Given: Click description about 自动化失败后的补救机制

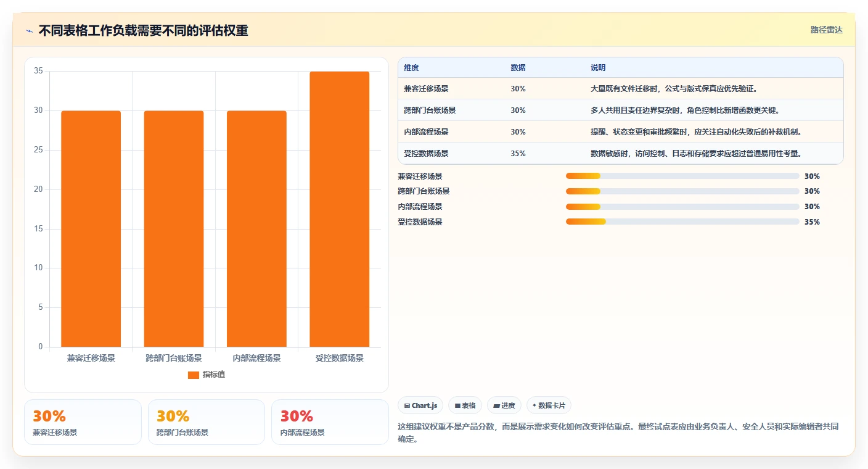Looking at the screenshot, I should (696, 132).
